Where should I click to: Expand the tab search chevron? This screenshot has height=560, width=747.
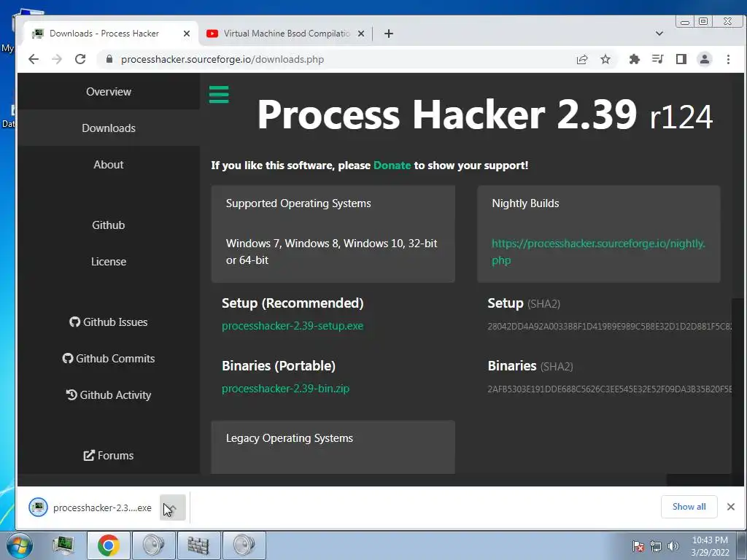[x=659, y=34]
